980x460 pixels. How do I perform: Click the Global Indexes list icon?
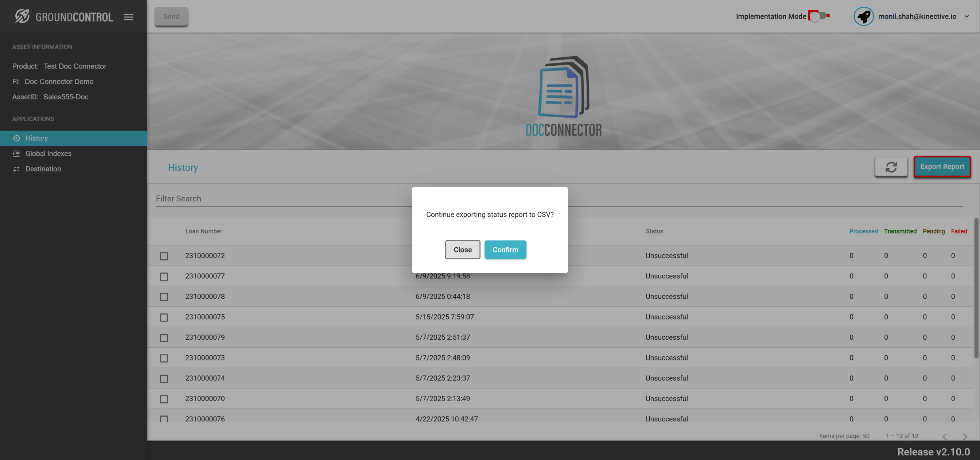point(16,154)
